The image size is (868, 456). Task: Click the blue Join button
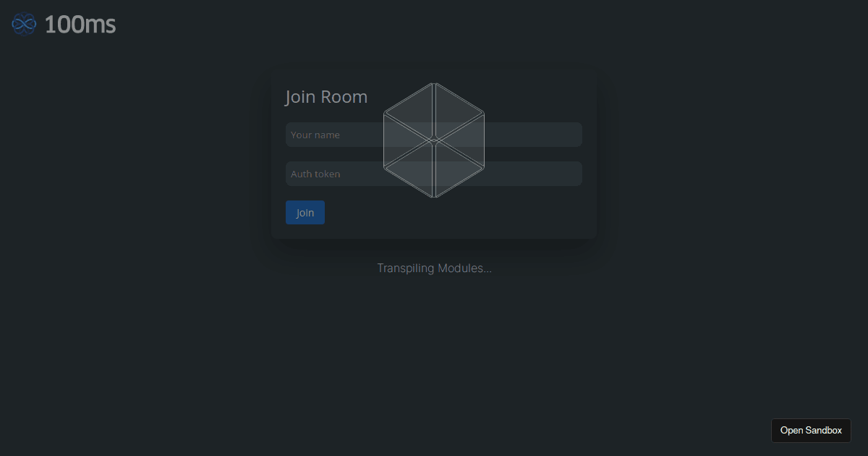305,213
